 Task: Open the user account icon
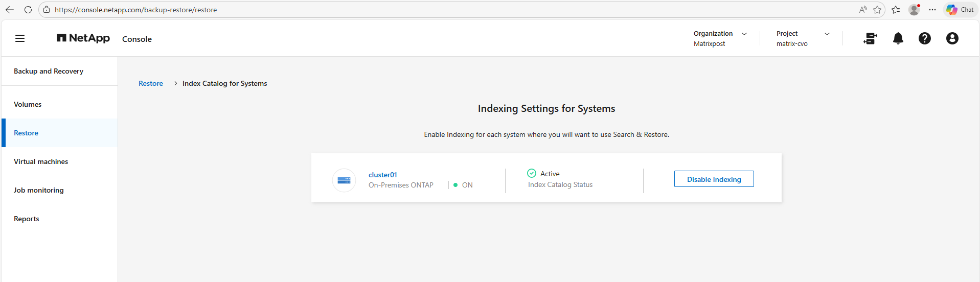click(952, 38)
